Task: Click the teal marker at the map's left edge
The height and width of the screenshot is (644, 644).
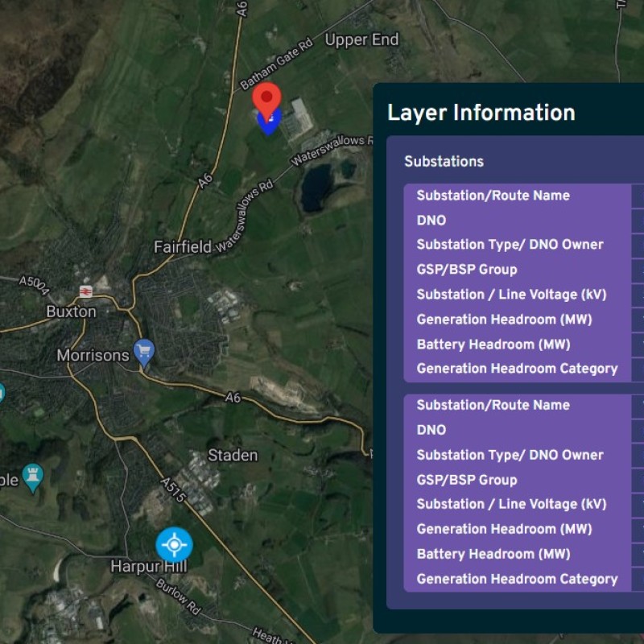Action: (2, 393)
